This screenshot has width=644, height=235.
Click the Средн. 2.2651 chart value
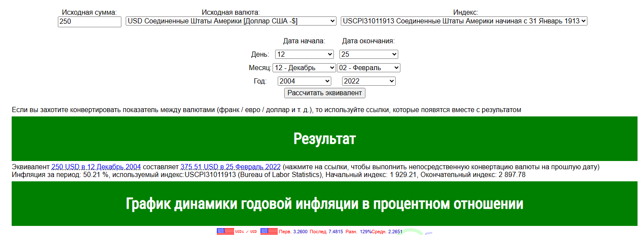pyautogui.click(x=387, y=232)
